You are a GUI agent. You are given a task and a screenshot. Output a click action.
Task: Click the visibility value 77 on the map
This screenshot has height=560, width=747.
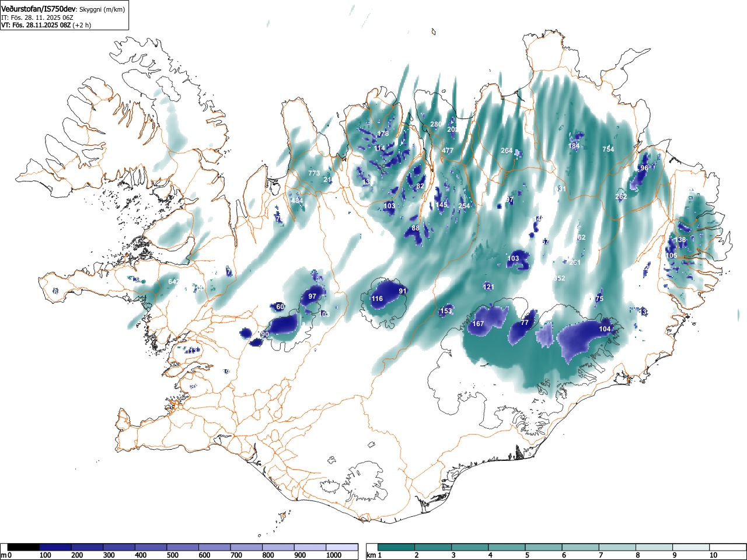525,323
